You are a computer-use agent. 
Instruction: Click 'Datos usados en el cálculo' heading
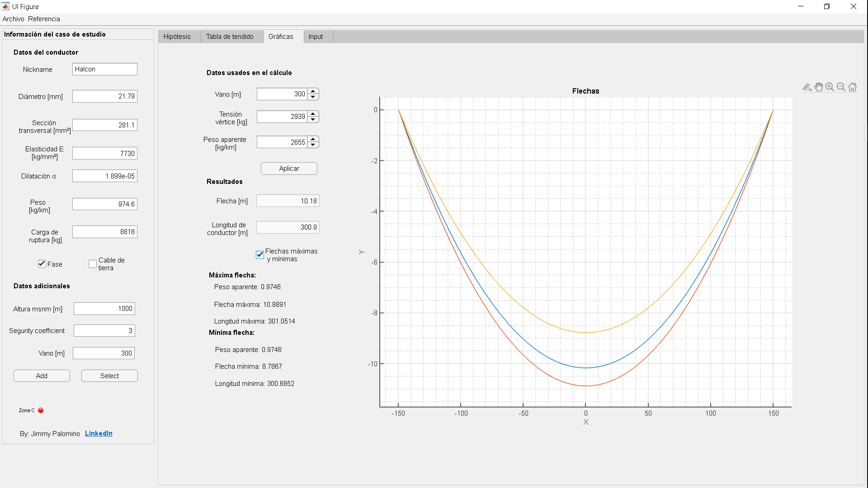click(249, 73)
